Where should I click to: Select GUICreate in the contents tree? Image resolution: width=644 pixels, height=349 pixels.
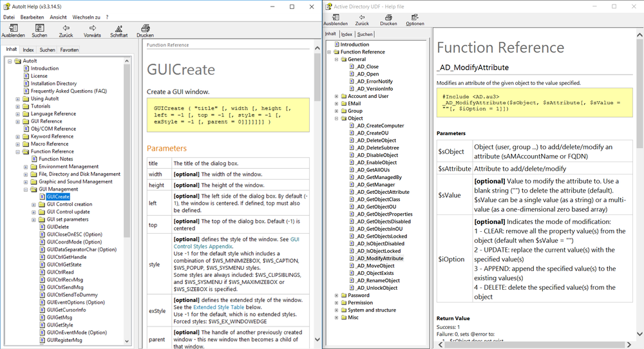pos(58,196)
